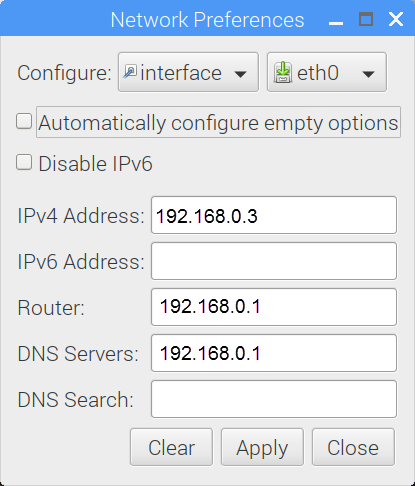Click the arrow beside interface
415x486 pixels.
point(240,74)
